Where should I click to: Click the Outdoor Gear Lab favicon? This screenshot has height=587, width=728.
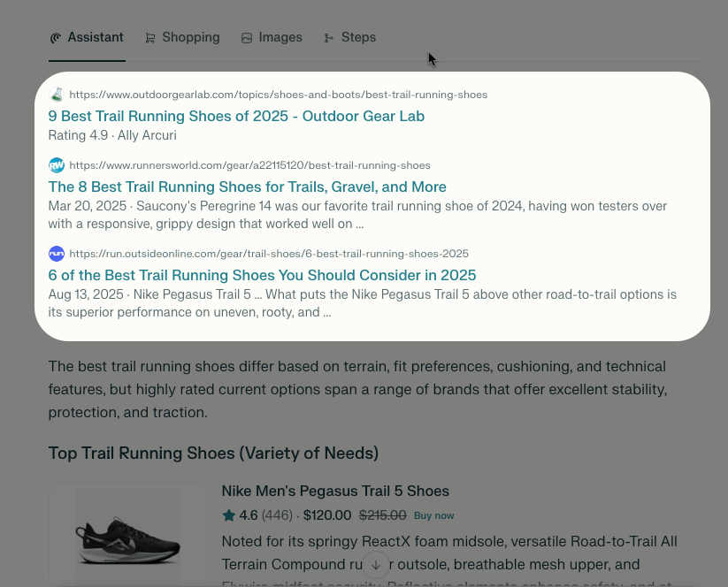pos(57,95)
